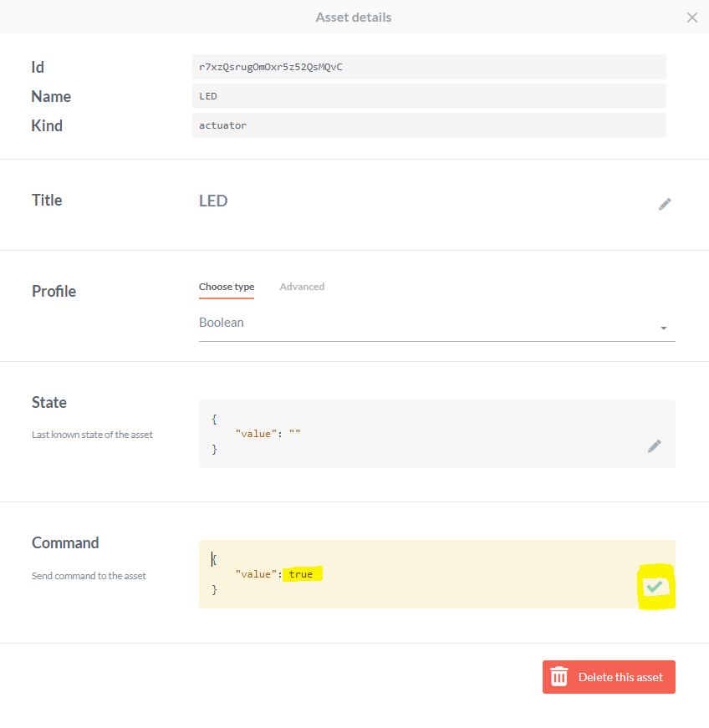709x728 pixels.
Task: Click the LED title text
Action: click(213, 201)
